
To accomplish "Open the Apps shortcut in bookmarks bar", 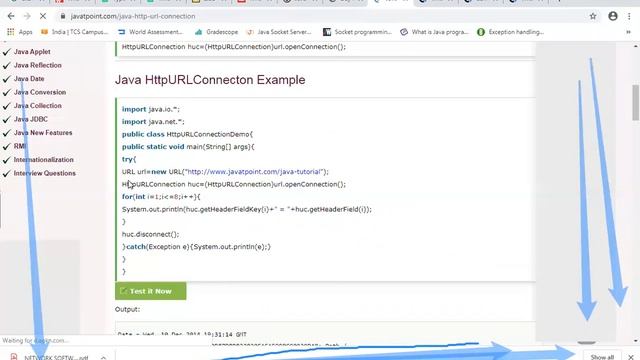I will point(20,32).
